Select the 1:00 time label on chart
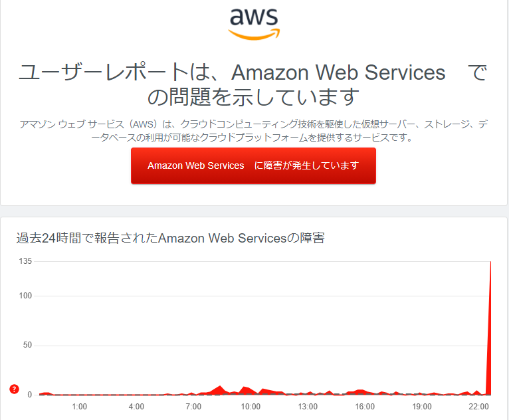 [x=79, y=406]
